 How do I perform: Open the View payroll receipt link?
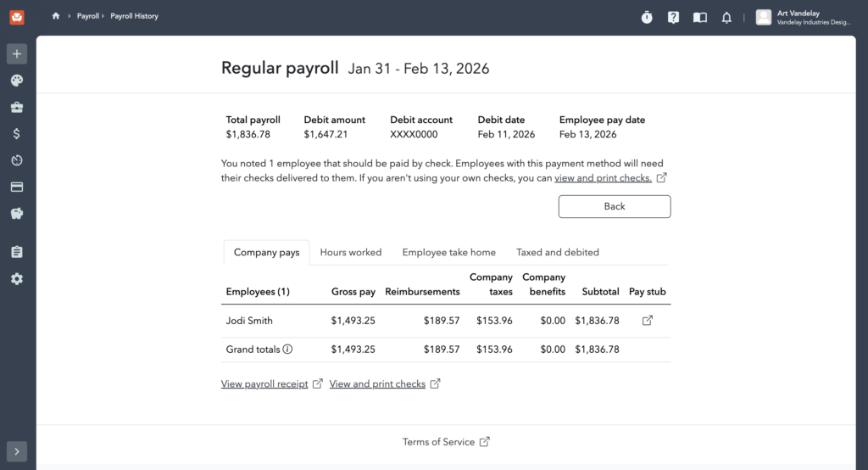(x=264, y=383)
